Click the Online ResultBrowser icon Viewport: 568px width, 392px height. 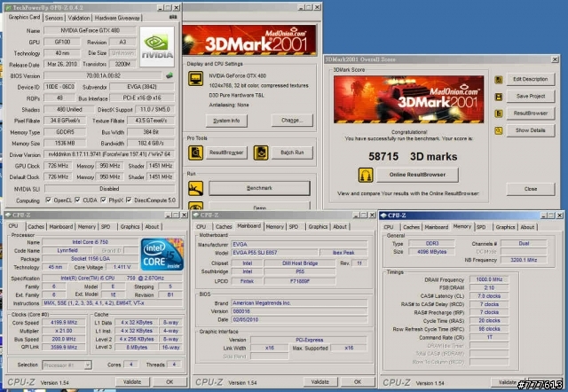click(366, 175)
